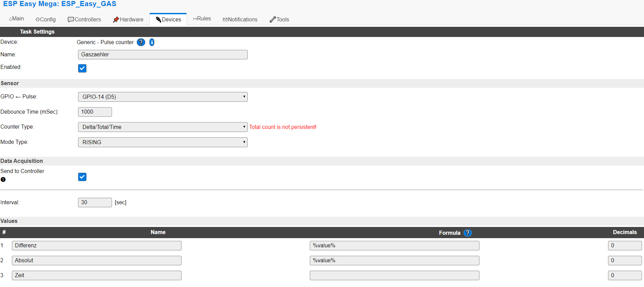Click the Debounce Time input field
The height and width of the screenshot is (287, 644).
point(95,112)
